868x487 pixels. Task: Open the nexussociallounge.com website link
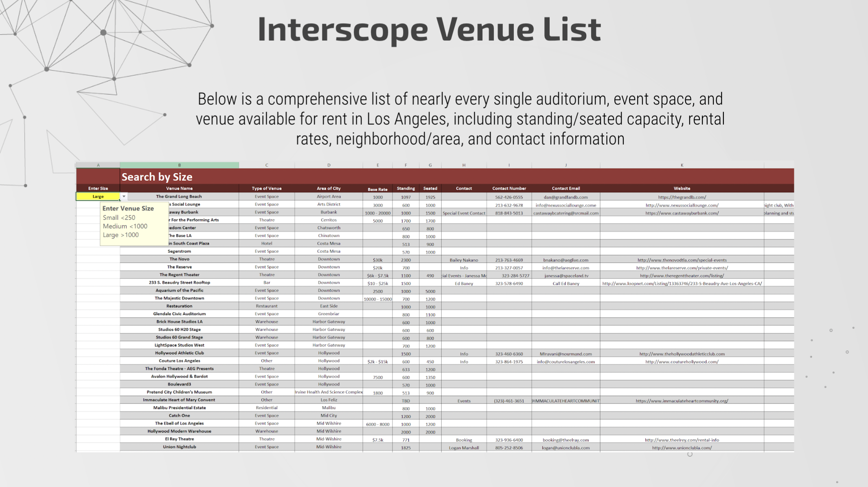(682, 205)
